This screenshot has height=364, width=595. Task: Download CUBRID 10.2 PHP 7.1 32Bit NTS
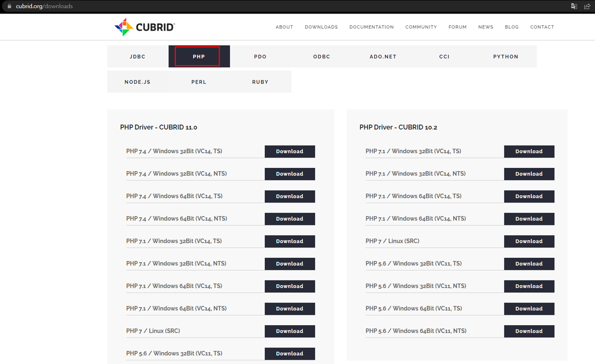point(529,174)
